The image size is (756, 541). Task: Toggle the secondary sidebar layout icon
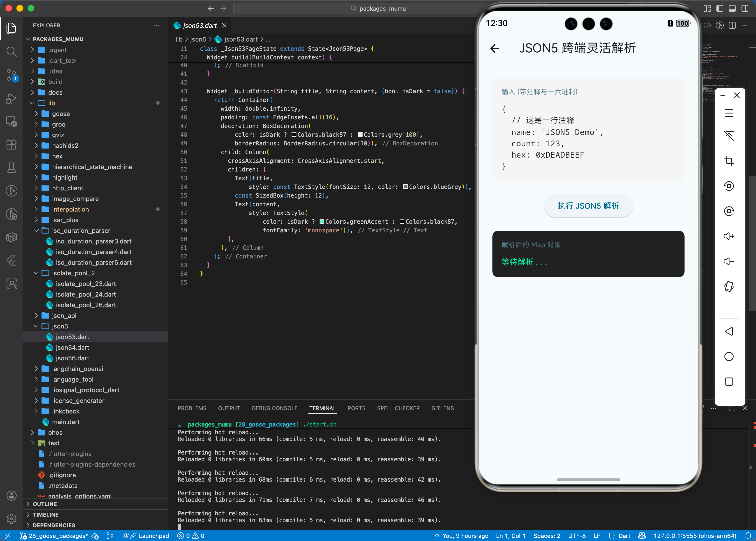click(745, 8)
